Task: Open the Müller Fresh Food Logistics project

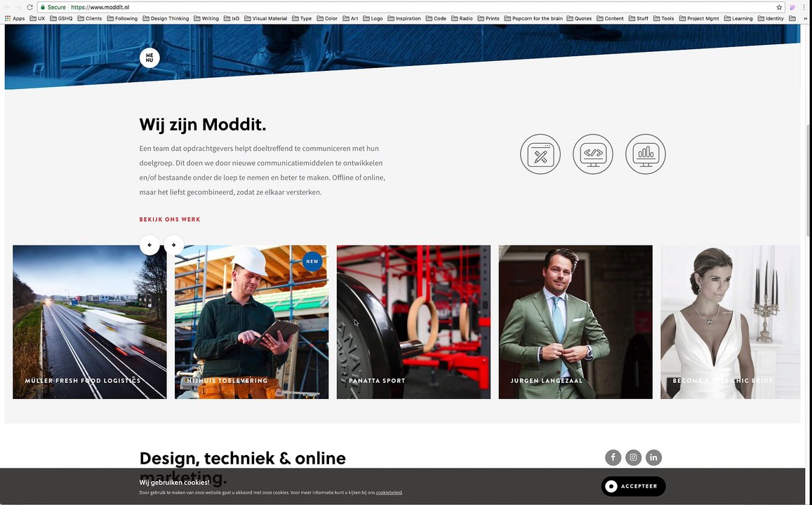Action: click(x=90, y=322)
